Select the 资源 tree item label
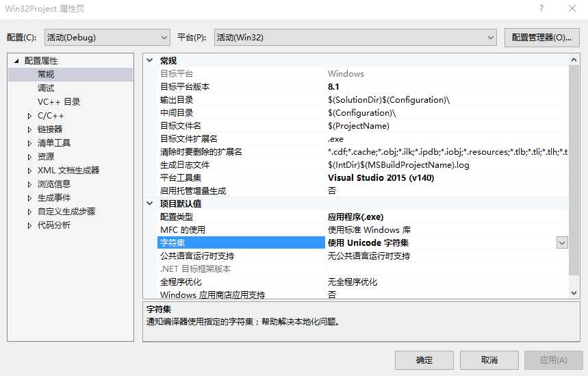The height and width of the screenshot is (376, 588). (x=46, y=156)
